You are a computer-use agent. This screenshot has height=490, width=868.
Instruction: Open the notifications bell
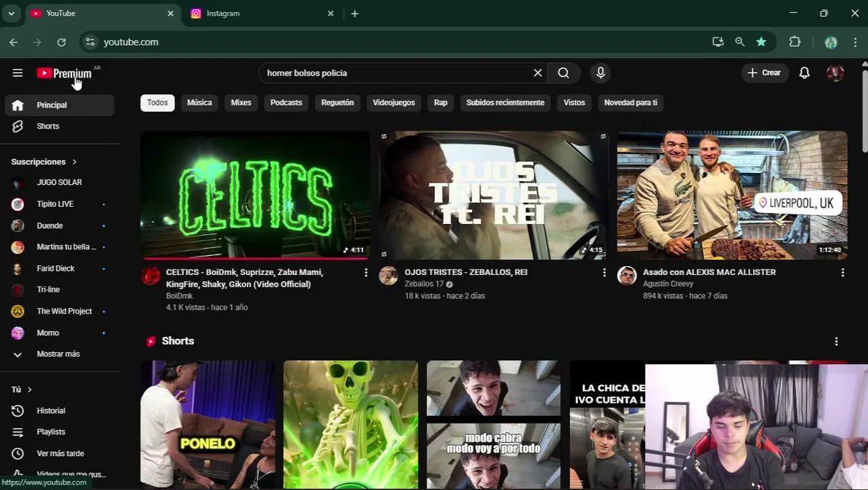coord(805,73)
